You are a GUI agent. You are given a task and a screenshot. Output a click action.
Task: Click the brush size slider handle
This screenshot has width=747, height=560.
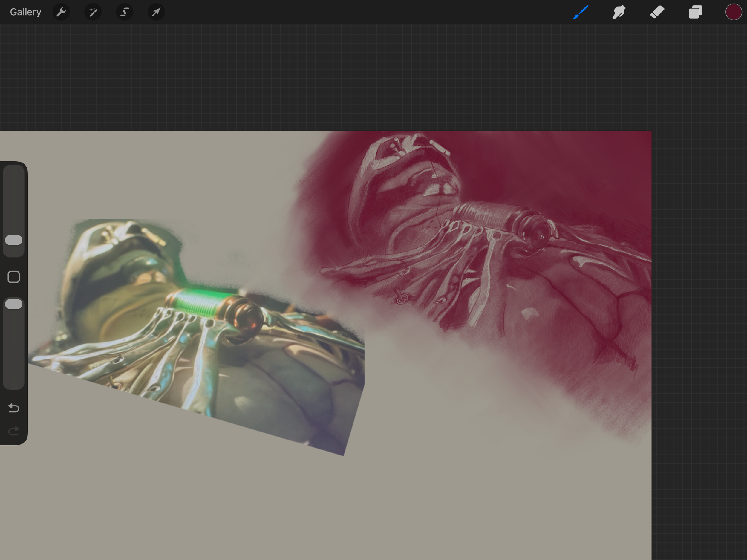tap(14, 240)
